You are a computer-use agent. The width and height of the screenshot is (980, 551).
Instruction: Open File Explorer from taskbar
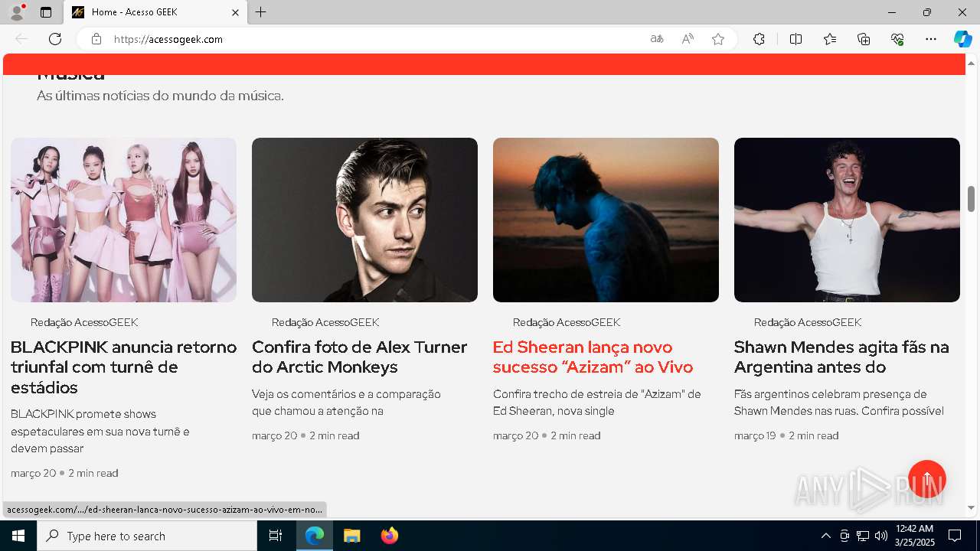pos(351,536)
